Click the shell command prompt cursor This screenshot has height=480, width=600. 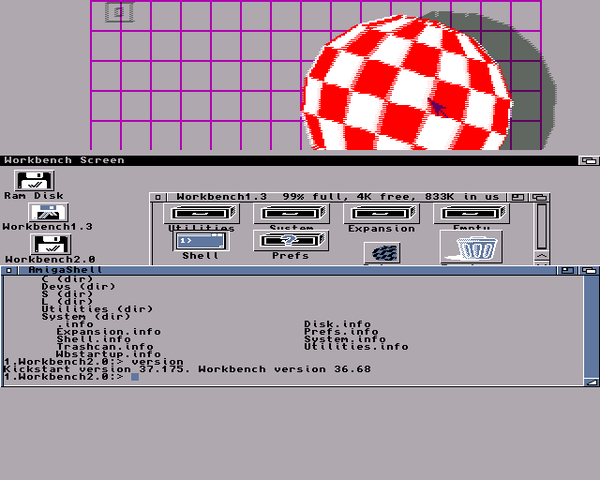(x=135, y=377)
